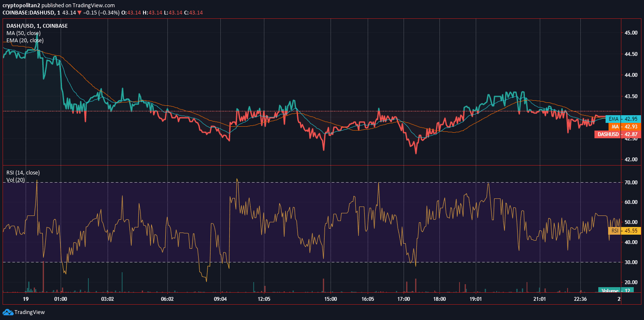This screenshot has height=320, width=644.
Task: Click the 12:05 time axis label
Action: tap(264, 299)
